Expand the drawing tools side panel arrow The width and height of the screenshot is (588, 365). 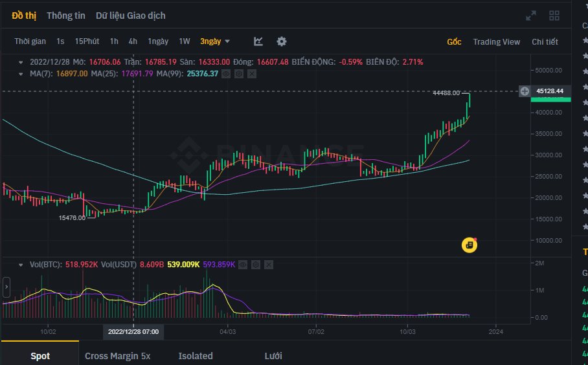point(6,287)
